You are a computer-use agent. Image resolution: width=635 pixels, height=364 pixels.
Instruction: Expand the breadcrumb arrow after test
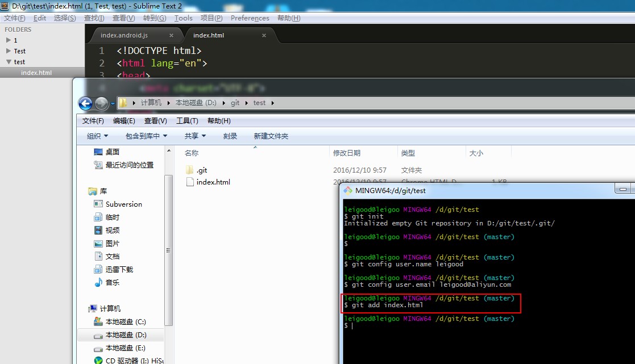pyautogui.click(x=272, y=103)
